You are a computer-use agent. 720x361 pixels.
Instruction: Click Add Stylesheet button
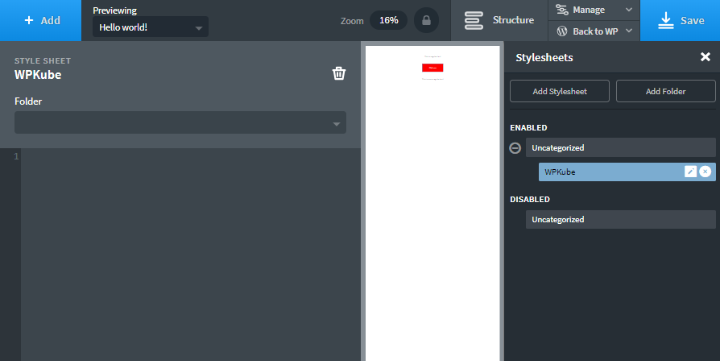click(560, 91)
